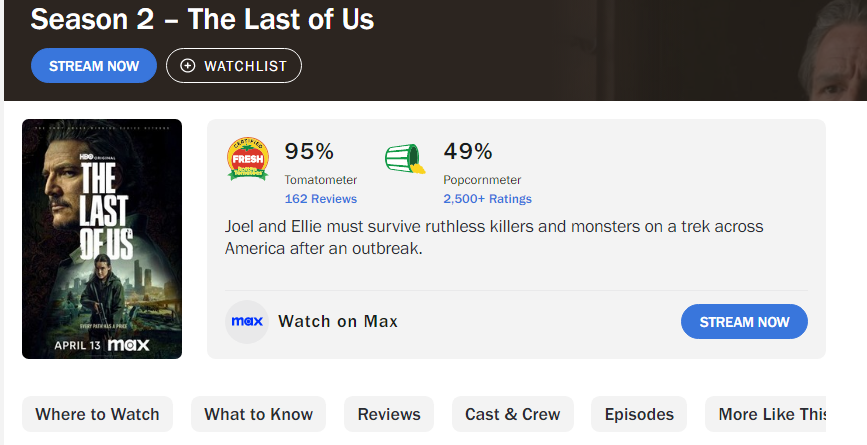Click the 49% Popcornmeter score
The image size is (867, 445).
[x=468, y=152]
